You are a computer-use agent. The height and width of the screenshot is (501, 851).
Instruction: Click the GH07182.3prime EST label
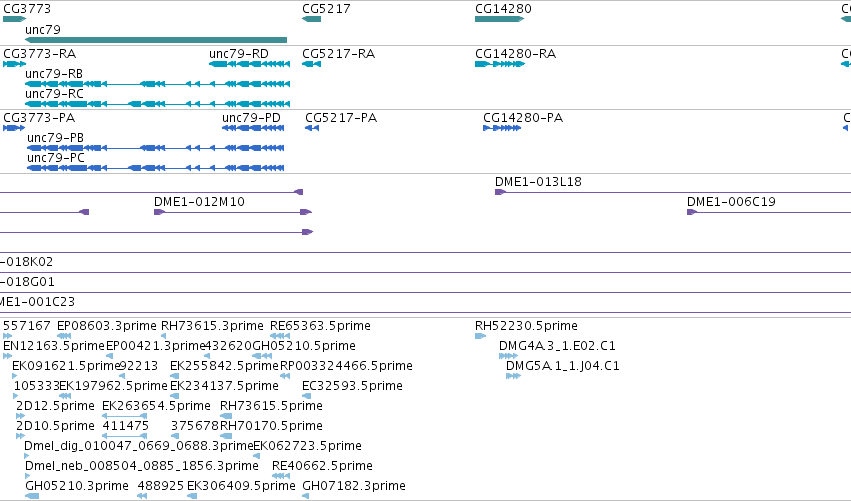[354, 486]
